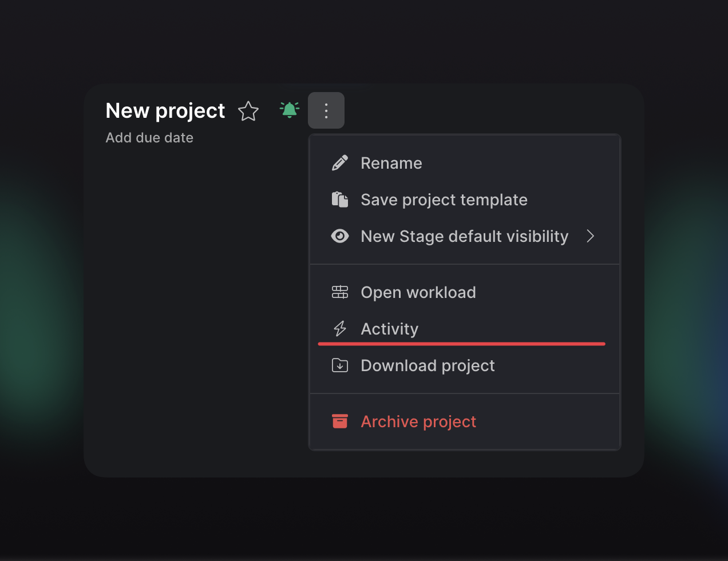This screenshot has width=728, height=561.
Task: Click the red archive box icon
Action: tap(340, 421)
